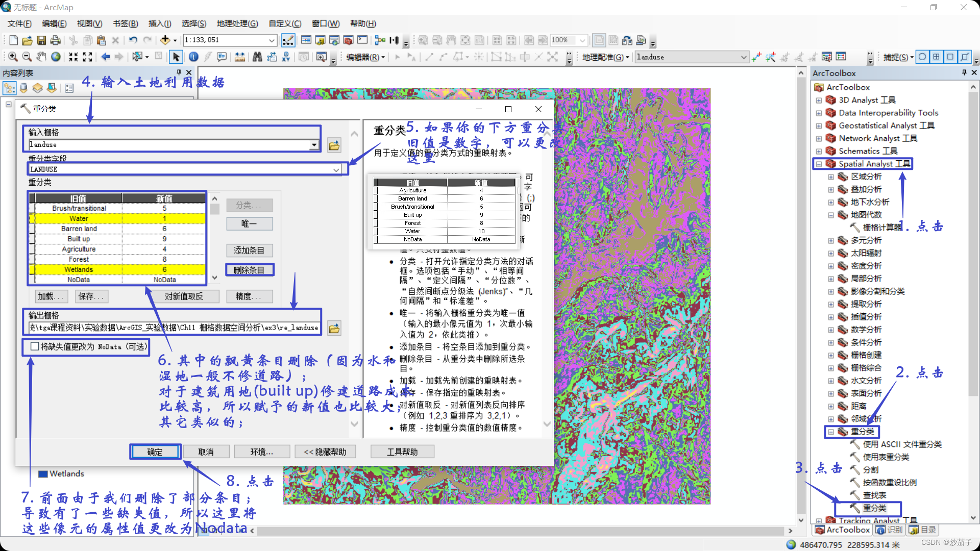Image resolution: width=980 pixels, height=551 pixels.
Task: Expand the Network Analyst toolbox
Action: click(819, 139)
